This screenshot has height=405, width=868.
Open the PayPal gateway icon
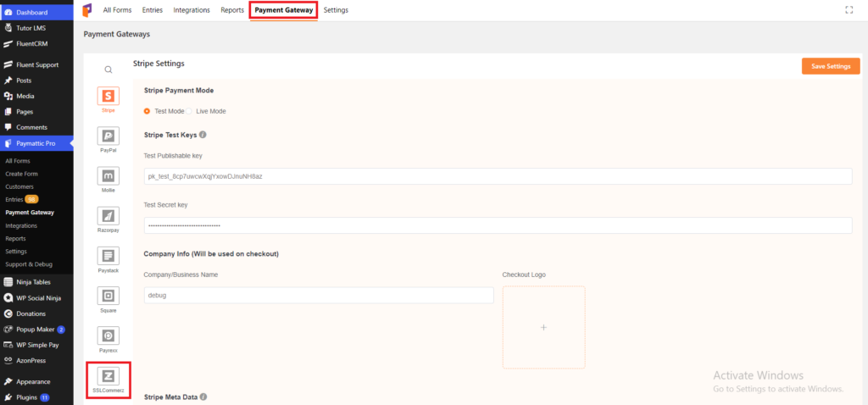tap(108, 136)
